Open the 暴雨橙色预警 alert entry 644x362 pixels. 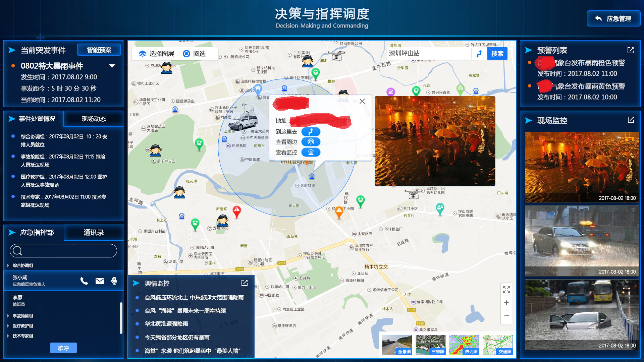[581, 63]
